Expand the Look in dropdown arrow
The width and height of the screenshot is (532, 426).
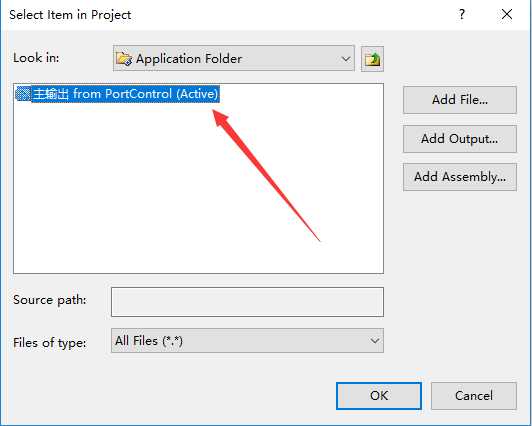pos(345,59)
